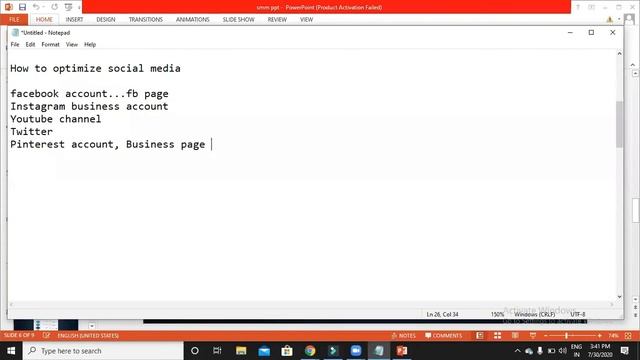Maximize the Notepad window
The width and height of the screenshot is (640, 360).
point(591,33)
